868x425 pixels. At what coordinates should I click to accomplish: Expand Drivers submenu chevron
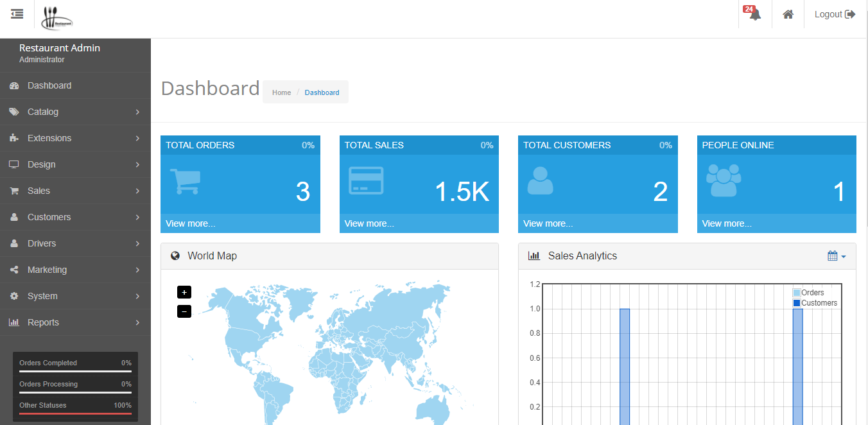point(137,243)
